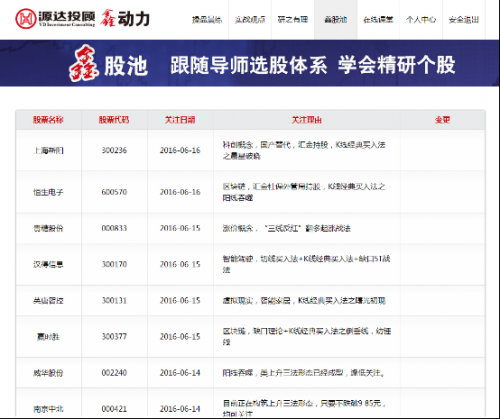Select the highlighted 鑫股池 tab
Viewport: 500px width, 419px height.
pos(336,20)
